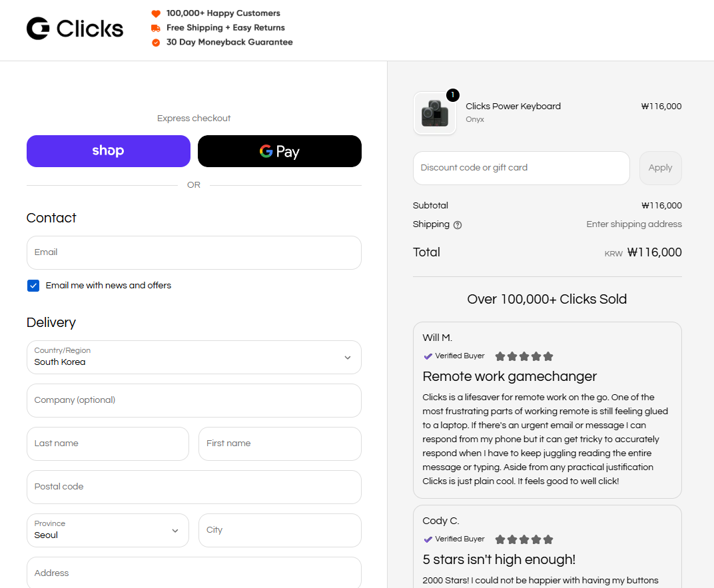This screenshot has width=714, height=588.
Task: Pay with Shop Pay express checkout
Action: coord(109,151)
